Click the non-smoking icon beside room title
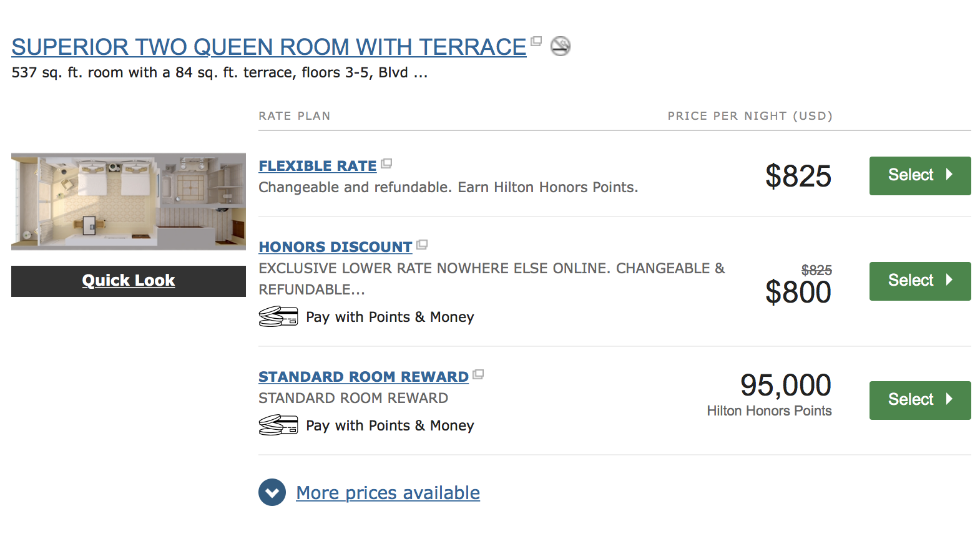Image resolution: width=980 pixels, height=549 pixels. (561, 46)
